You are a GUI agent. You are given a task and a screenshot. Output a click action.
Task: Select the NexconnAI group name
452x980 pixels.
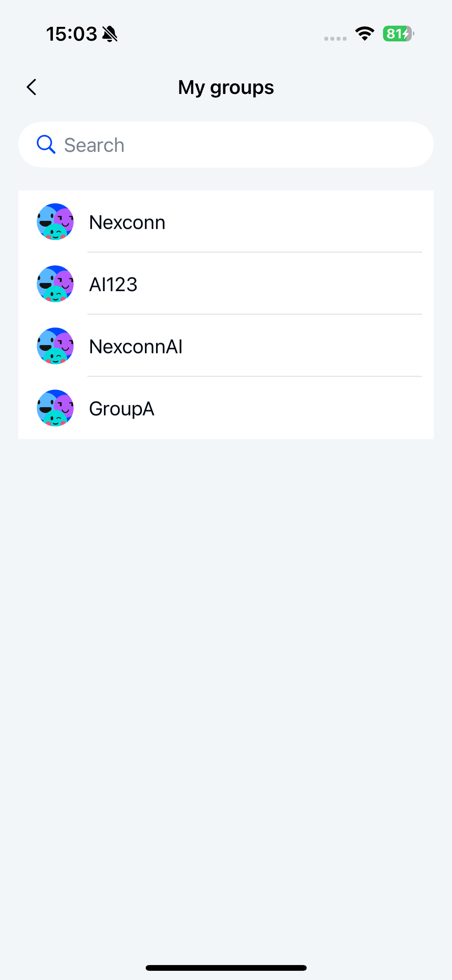coord(136,347)
